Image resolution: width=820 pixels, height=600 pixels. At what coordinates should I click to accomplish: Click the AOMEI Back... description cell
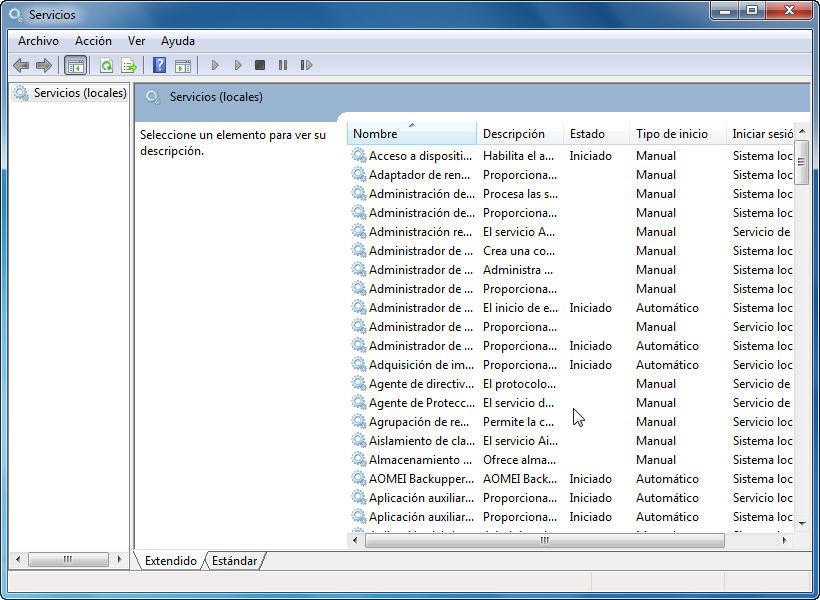pyautogui.click(x=520, y=479)
